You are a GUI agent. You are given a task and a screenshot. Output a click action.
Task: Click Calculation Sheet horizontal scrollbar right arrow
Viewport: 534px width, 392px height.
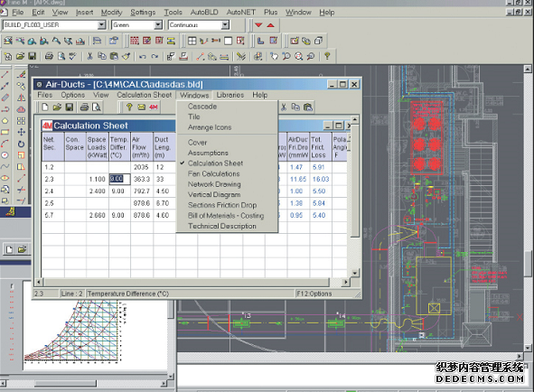346,282
